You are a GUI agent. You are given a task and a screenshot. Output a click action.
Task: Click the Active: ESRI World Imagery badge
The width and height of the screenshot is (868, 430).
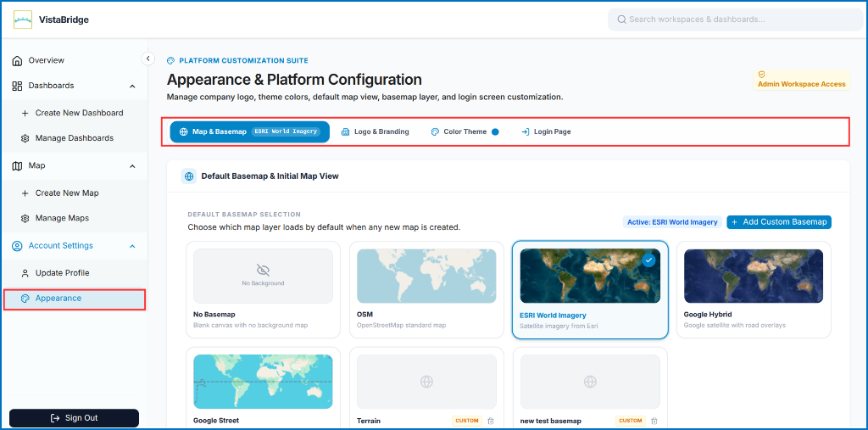pyautogui.click(x=672, y=222)
